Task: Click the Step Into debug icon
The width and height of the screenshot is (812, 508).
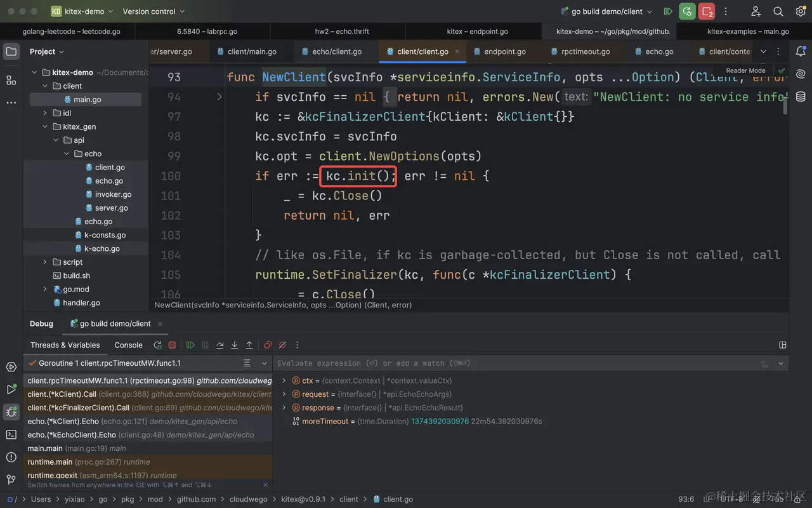Action: tap(235, 345)
